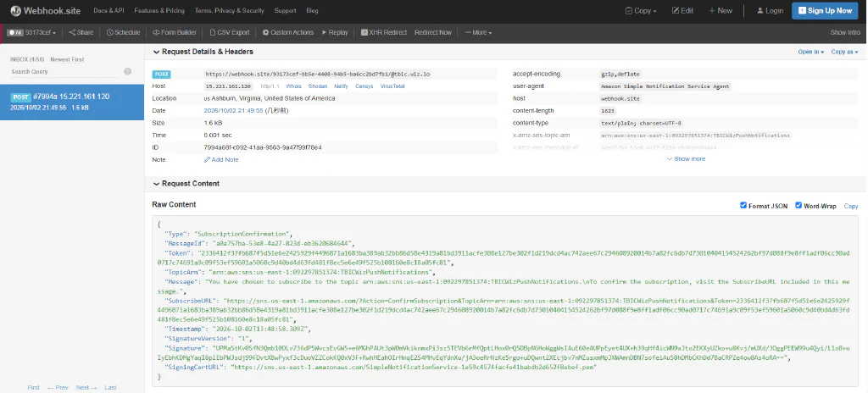Image resolution: width=868 pixels, height=393 pixels.
Task: Open the Schedule tool
Action: (123, 33)
